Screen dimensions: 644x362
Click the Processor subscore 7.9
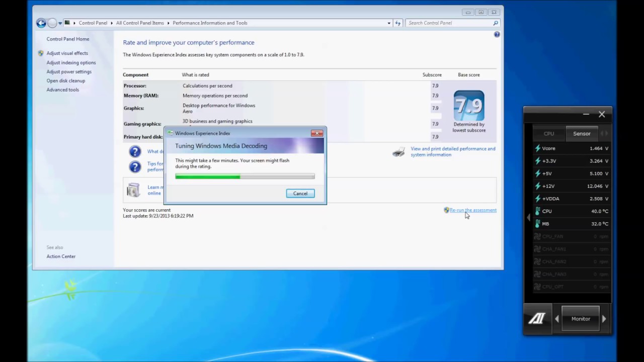click(435, 86)
